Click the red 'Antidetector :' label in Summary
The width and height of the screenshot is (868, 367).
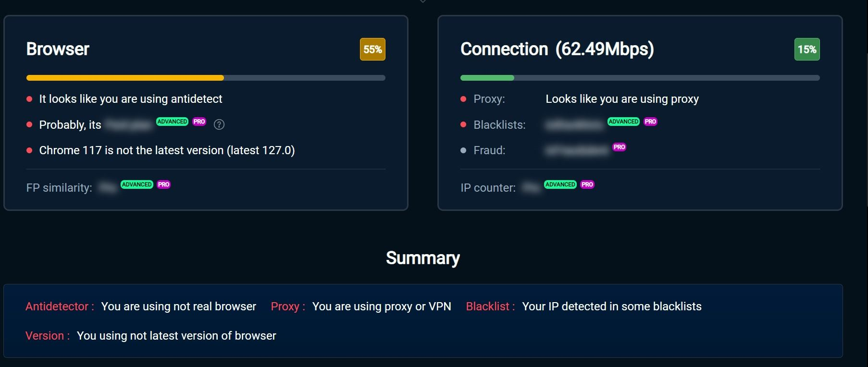(60, 306)
